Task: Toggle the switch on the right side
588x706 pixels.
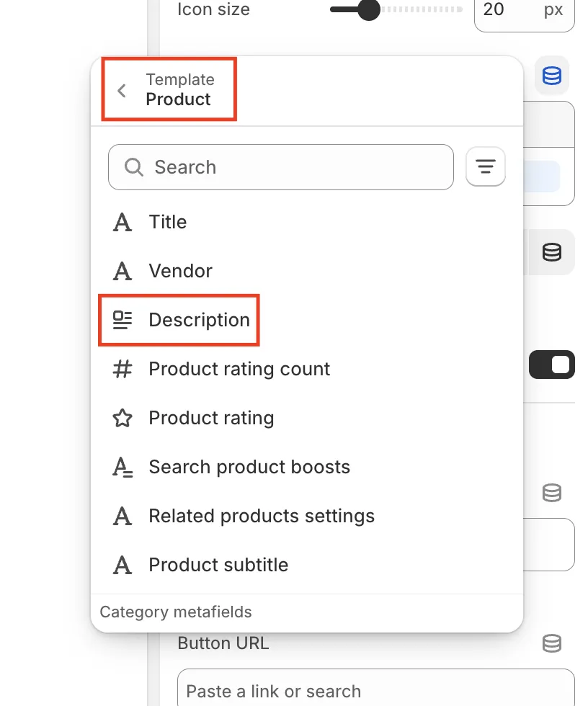Action: pyautogui.click(x=551, y=365)
